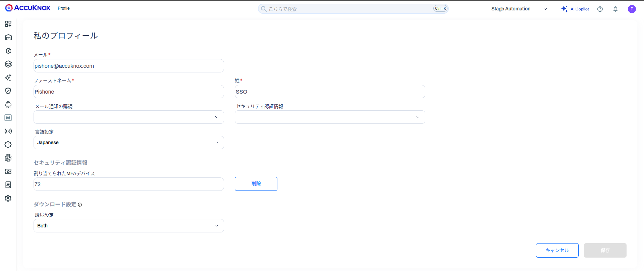Click the 言語設定 label

click(x=44, y=132)
